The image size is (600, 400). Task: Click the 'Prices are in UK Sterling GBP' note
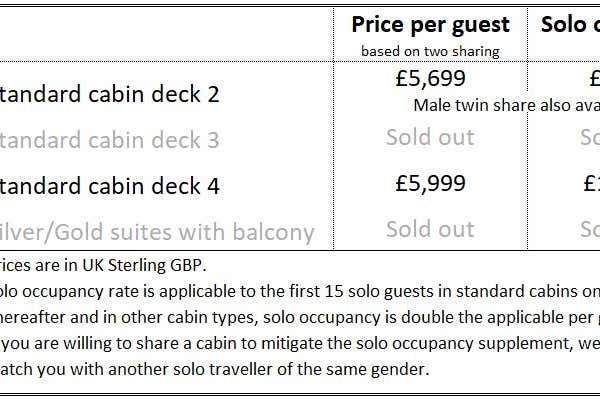pyautogui.click(x=103, y=265)
